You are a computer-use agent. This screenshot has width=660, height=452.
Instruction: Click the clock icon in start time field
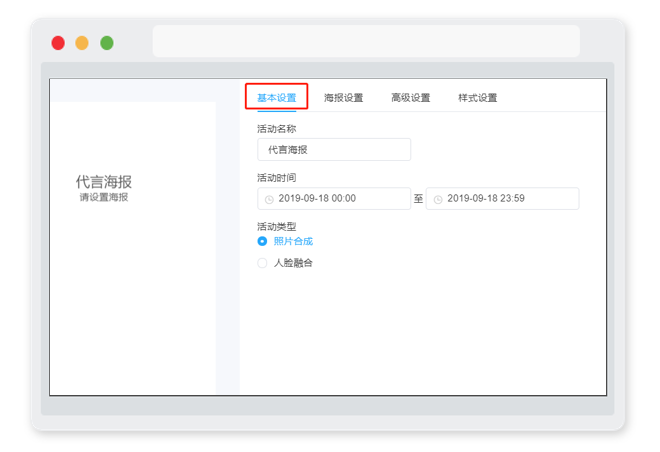coord(269,199)
